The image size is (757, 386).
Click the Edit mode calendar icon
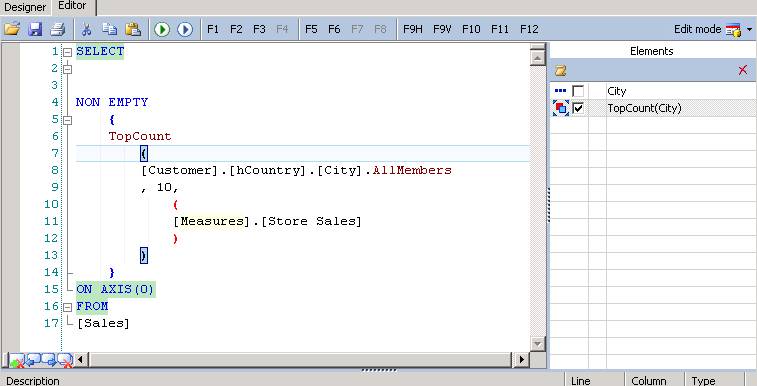[733, 30]
